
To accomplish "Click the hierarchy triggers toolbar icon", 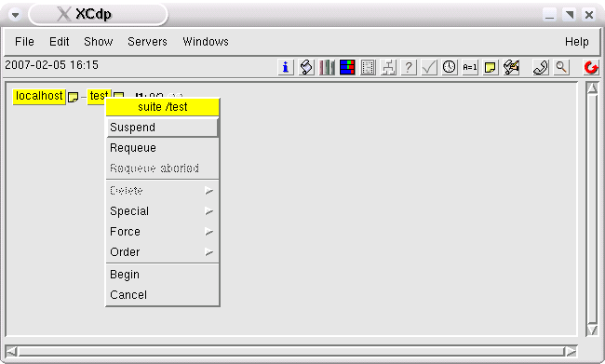I will (x=388, y=67).
